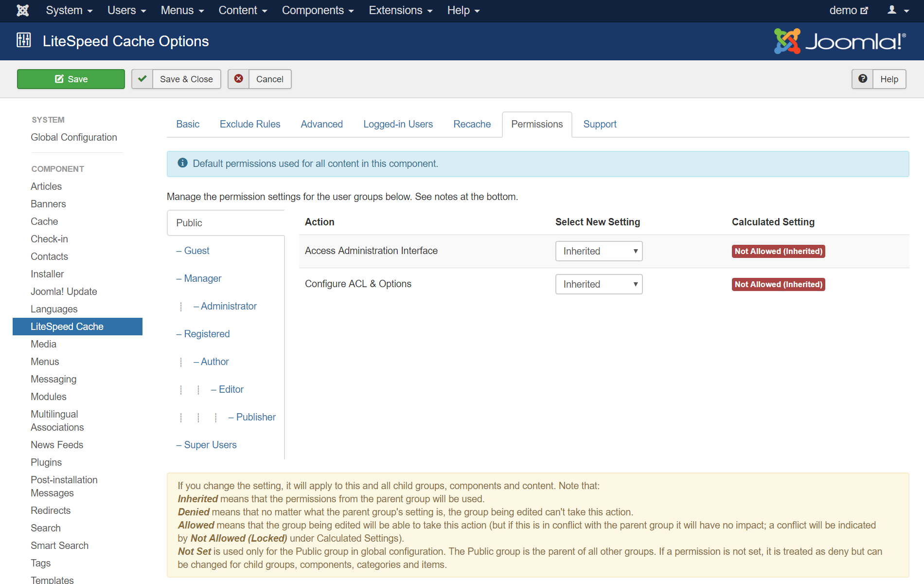Click the green checkmark on Save & Close
Viewport: 924px width, 584px height.
[142, 79]
